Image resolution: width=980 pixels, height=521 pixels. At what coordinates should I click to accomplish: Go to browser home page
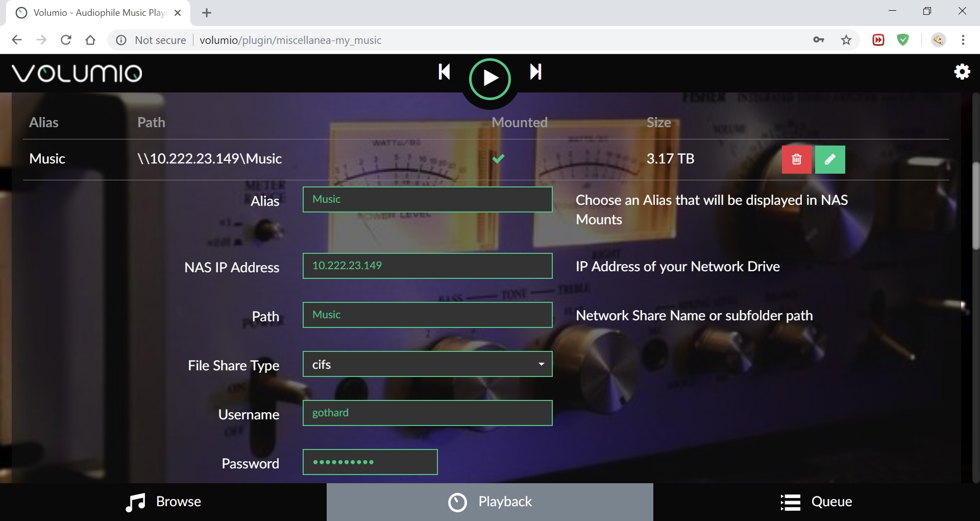(x=90, y=40)
